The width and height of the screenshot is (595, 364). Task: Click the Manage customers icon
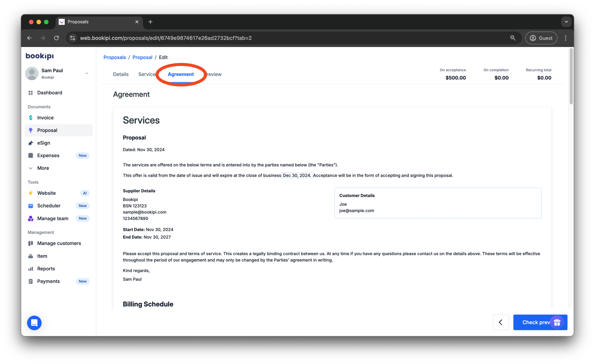[x=31, y=243]
